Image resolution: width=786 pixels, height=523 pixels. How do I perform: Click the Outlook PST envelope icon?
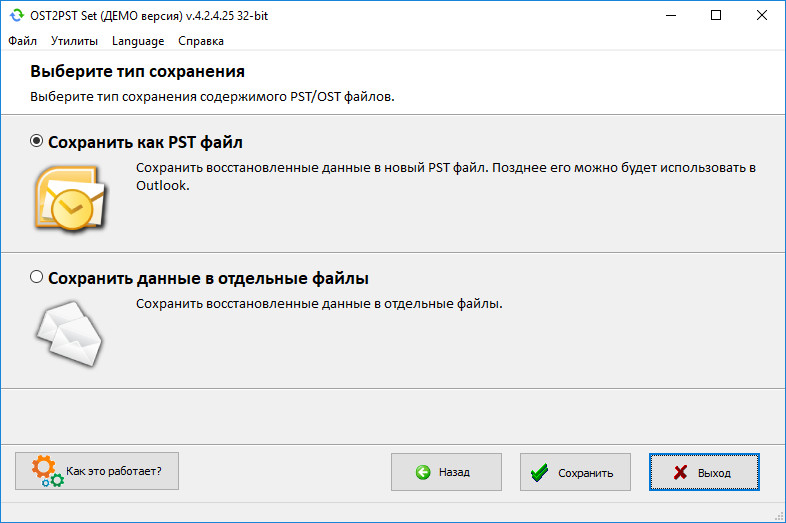(70, 199)
